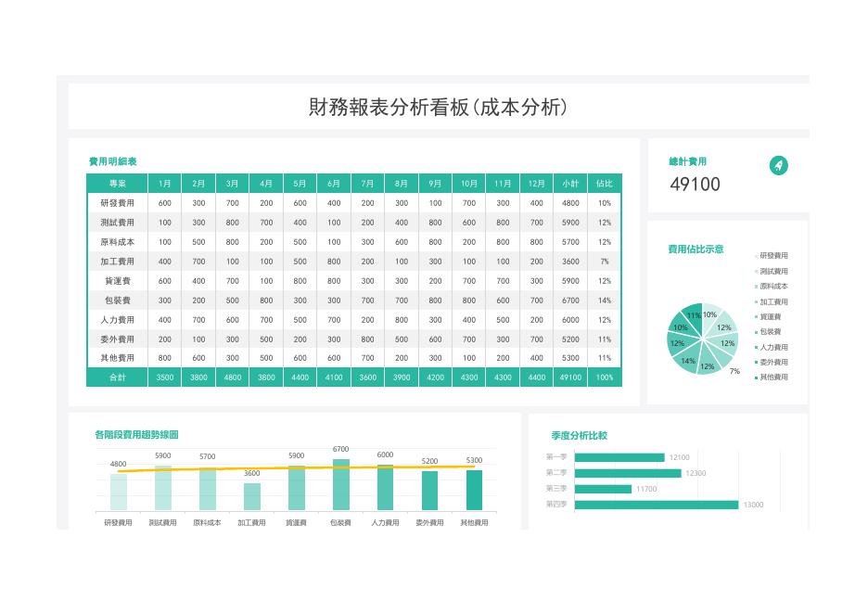The width and height of the screenshot is (868, 614).
Task: Click the 49100 總計費用 value
Action: click(x=695, y=184)
